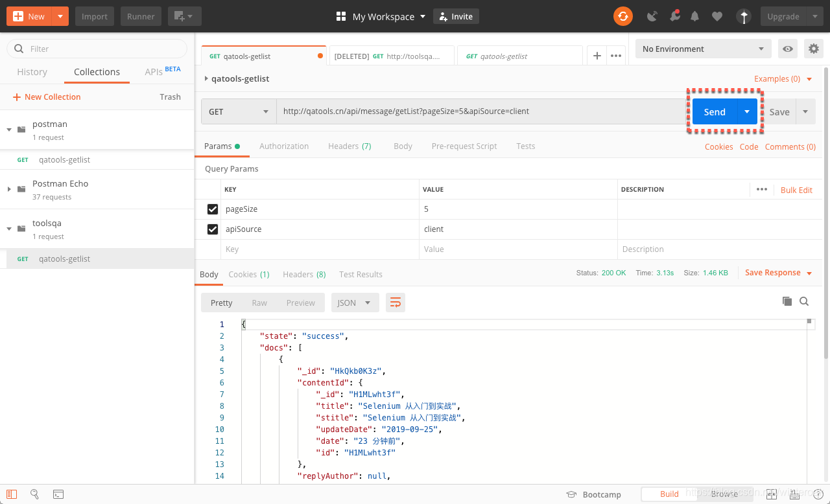The width and height of the screenshot is (830, 504).
Task: Click New Collection link
Action: [x=47, y=97]
